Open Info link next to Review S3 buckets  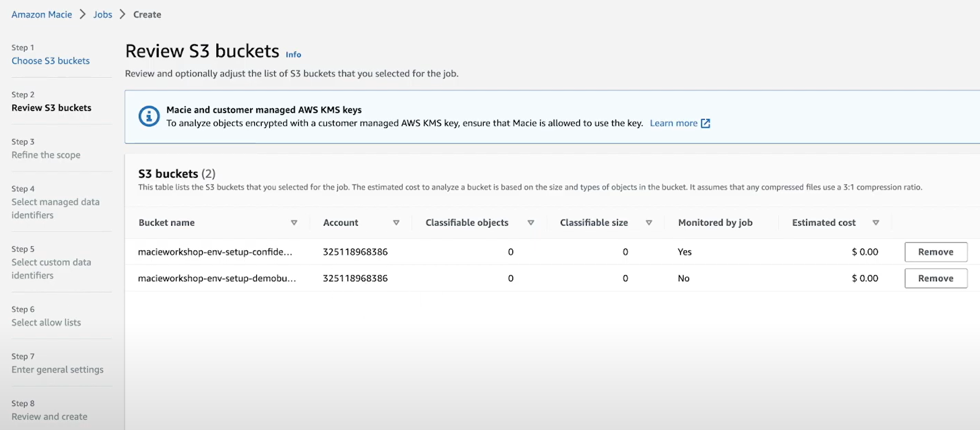(x=293, y=55)
